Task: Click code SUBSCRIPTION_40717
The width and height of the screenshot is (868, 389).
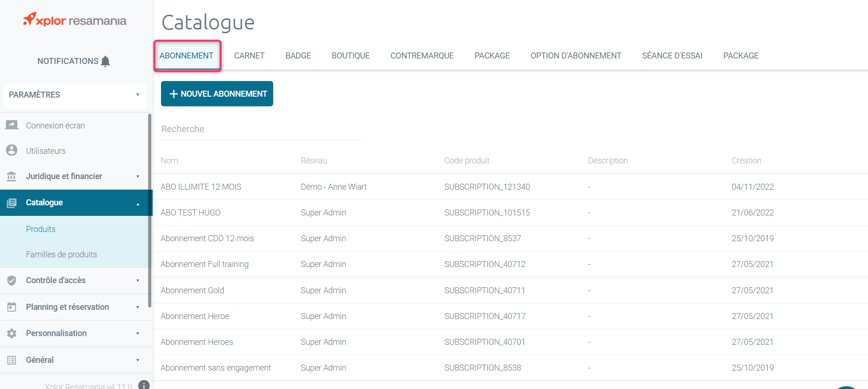Action: coord(485,316)
